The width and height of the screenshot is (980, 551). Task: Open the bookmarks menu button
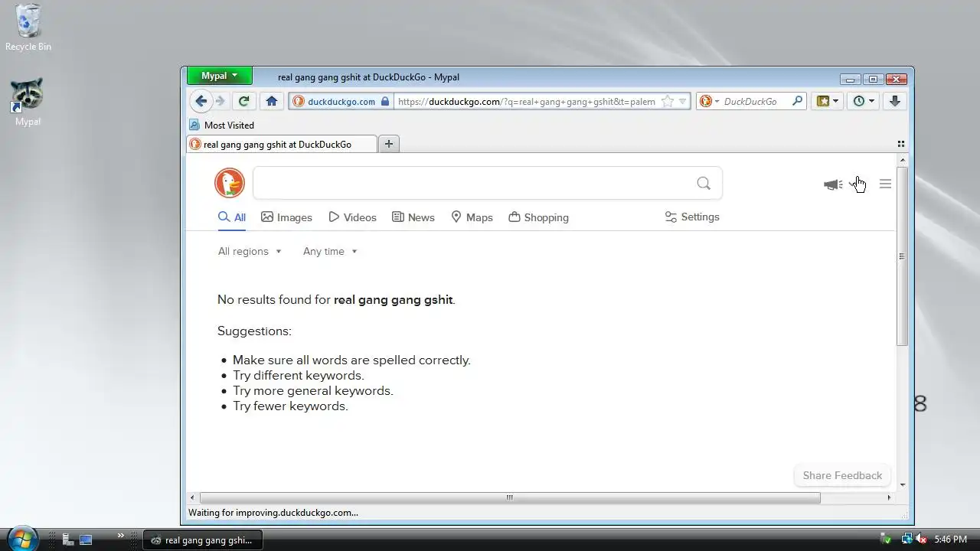click(828, 101)
